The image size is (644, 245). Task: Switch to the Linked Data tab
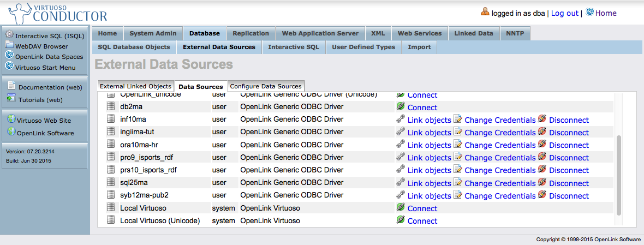(x=473, y=33)
